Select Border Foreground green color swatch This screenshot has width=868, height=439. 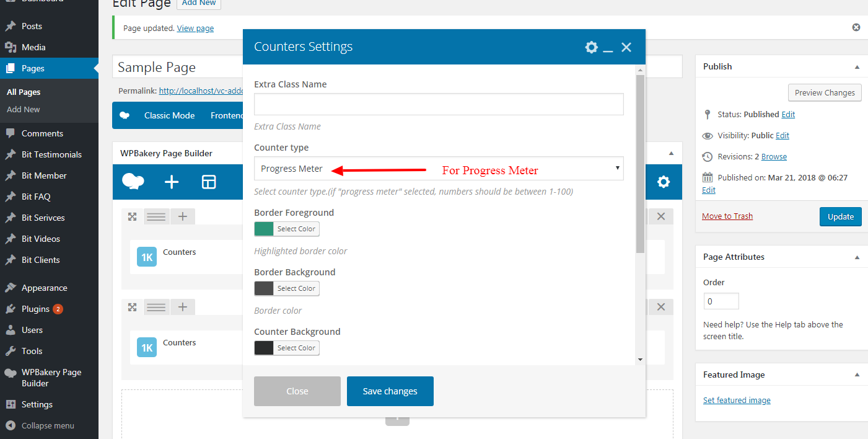[x=264, y=229]
